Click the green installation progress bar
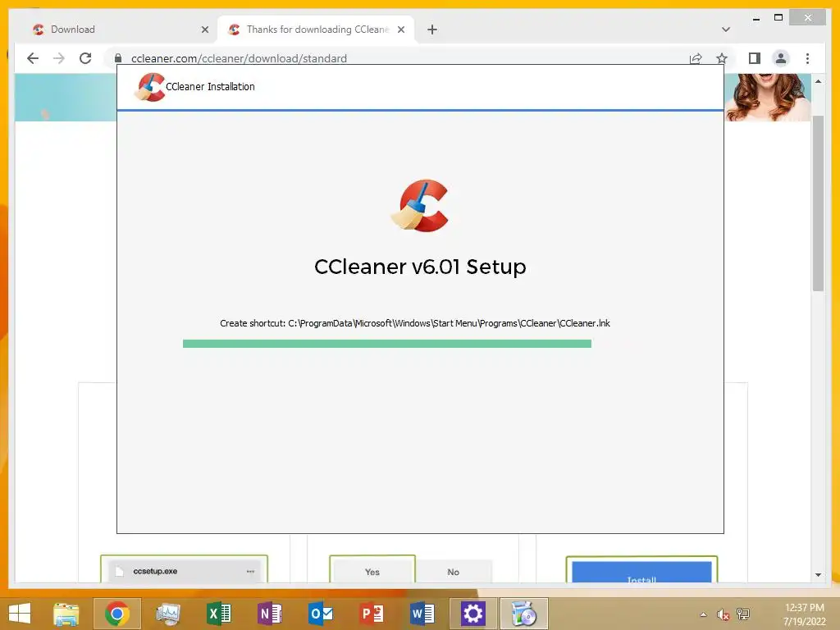Screen dimensions: 840x630 (x=387, y=344)
